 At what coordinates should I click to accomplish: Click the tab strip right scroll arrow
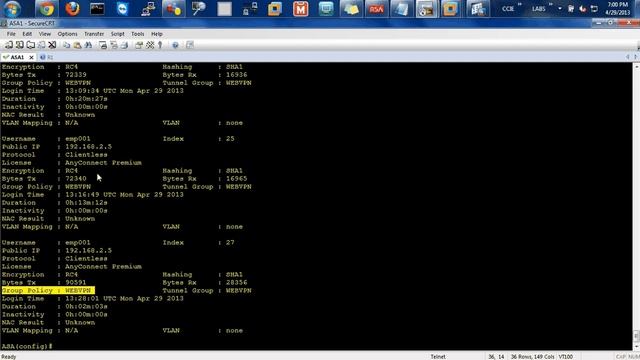coord(636,57)
